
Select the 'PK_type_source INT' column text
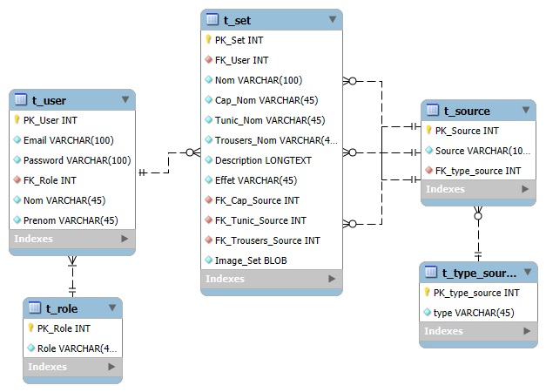[x=476, y=293]
